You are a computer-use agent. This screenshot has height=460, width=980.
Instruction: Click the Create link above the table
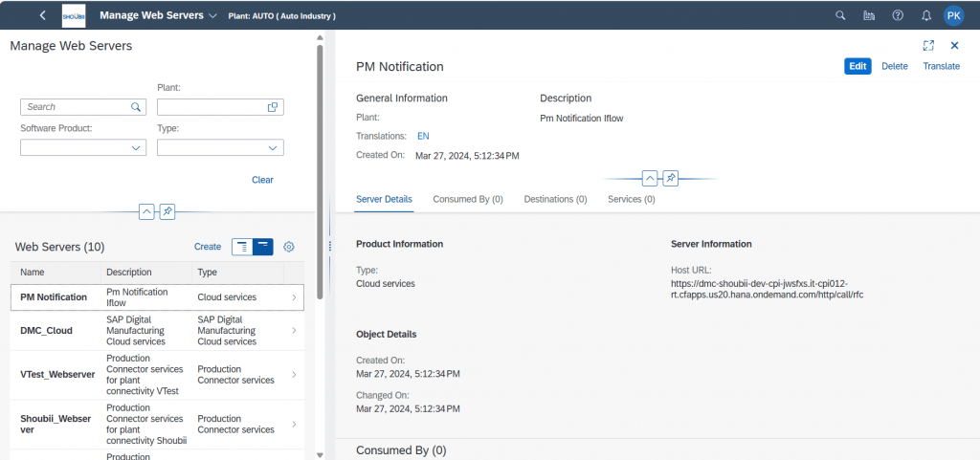(x=208, y=247)
